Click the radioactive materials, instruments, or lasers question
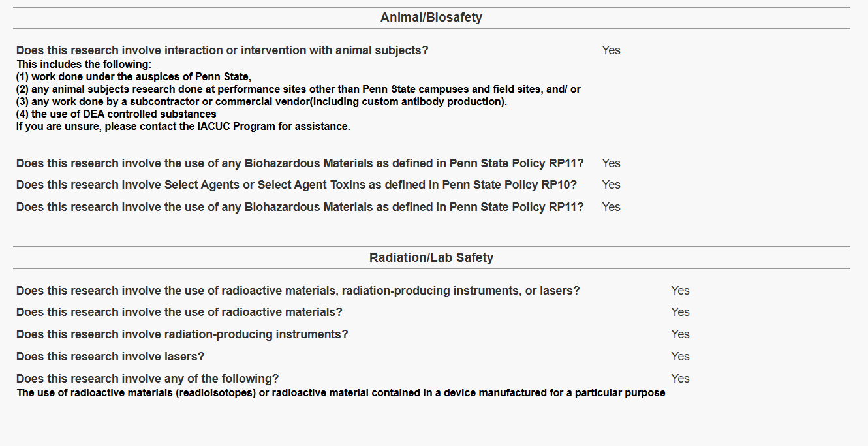Screen dimensions: 868x446 [298, 291]
